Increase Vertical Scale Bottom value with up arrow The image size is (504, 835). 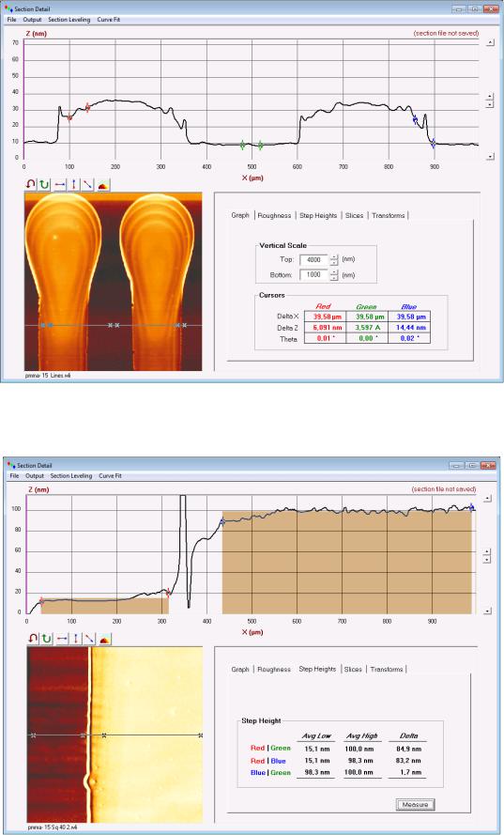point(334,272)
